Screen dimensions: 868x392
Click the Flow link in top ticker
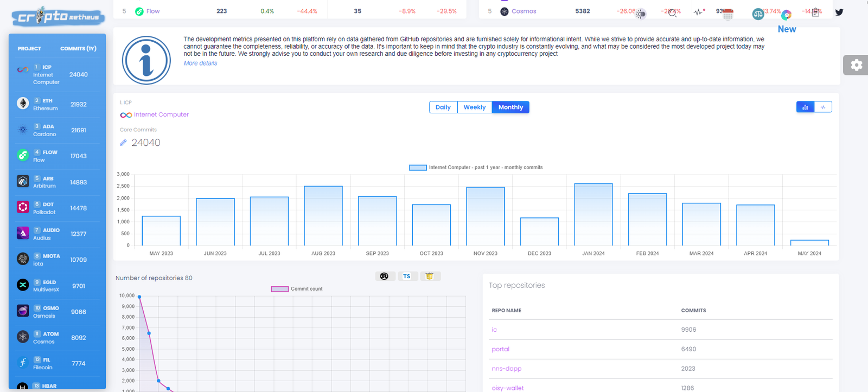click(x=153, y=11)
